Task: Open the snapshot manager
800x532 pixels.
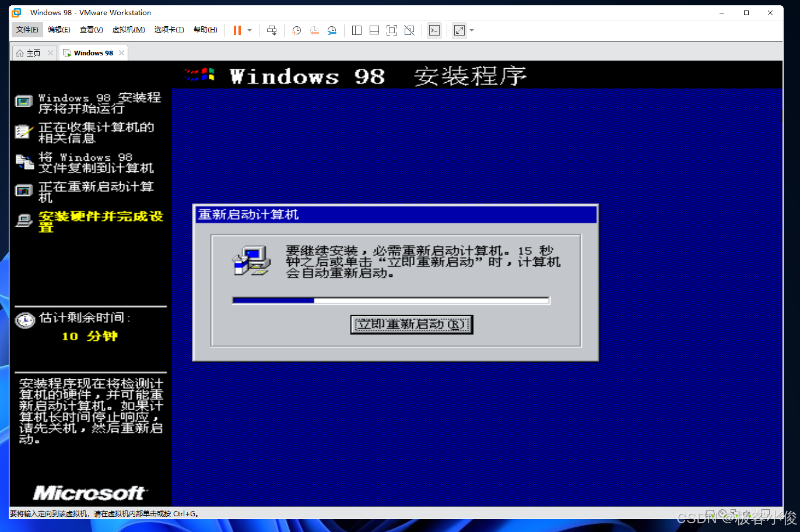Action: 332,30
